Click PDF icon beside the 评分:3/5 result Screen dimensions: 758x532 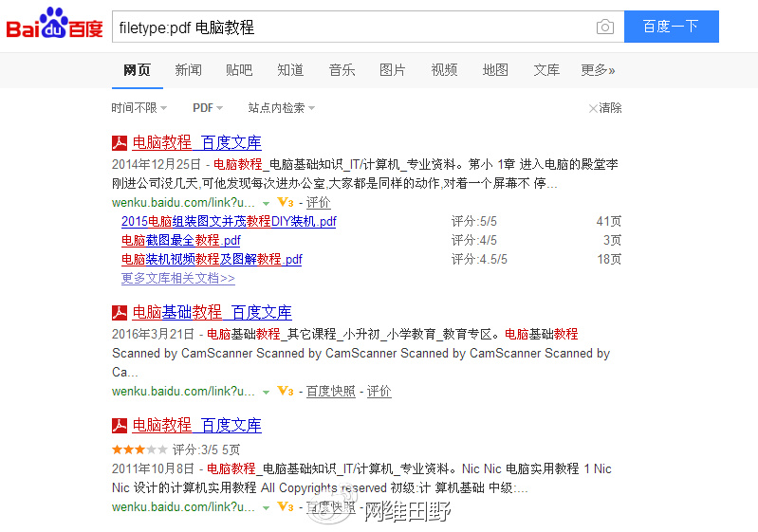[x=120, y=425]
